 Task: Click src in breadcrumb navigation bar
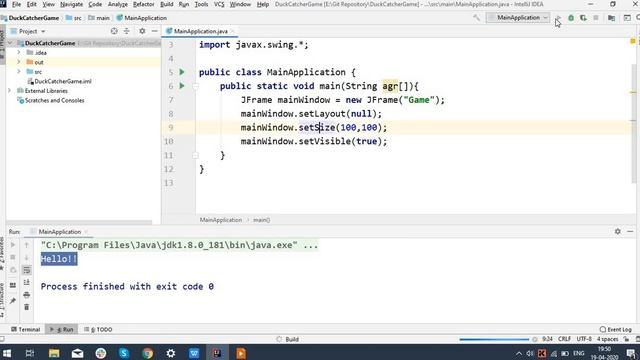click(x=74, y=18)
